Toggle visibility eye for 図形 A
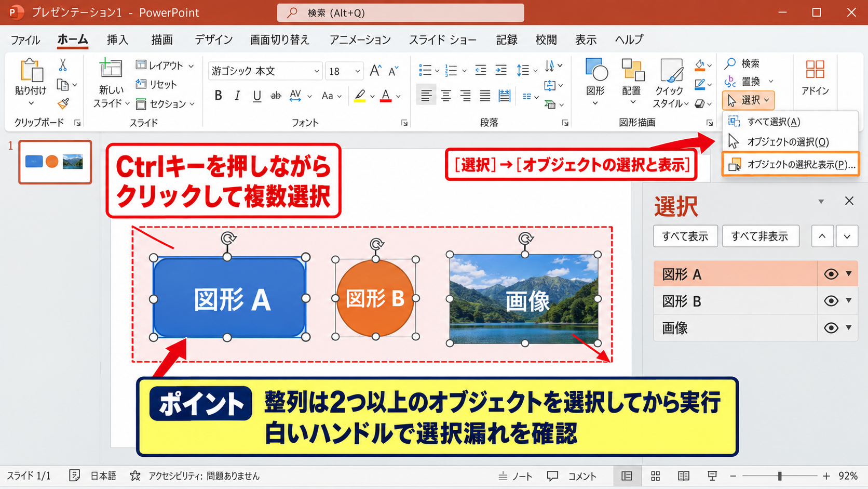Viewport: 868px width, 489px height. tap(831, 274)
